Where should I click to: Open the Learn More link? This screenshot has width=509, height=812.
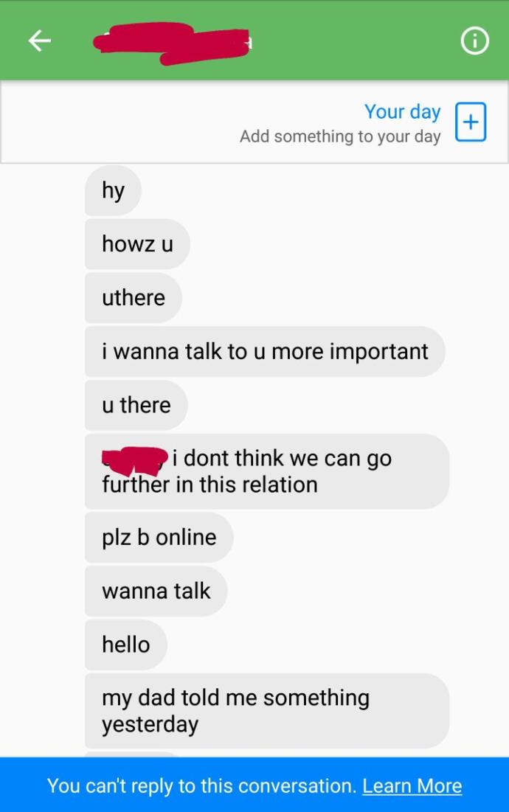pyautogui.click(x=412, y=785)
